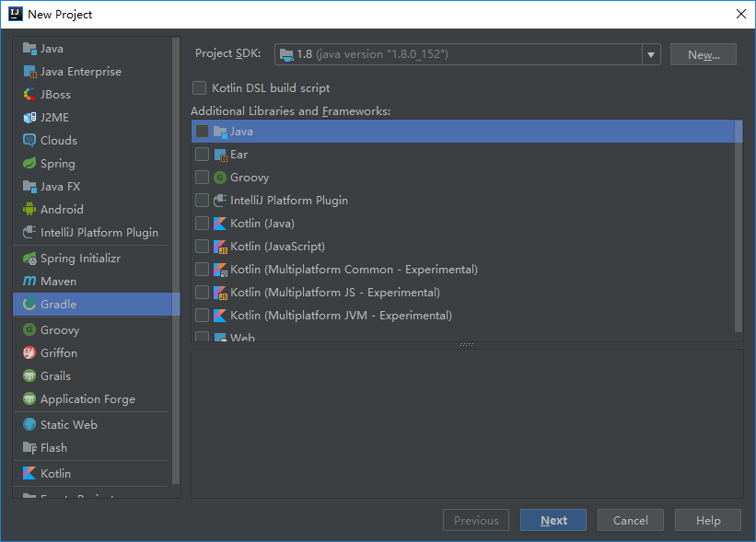Image resolution: width=756 pixels, height=542 pixels.
Task: Check the IntelliJ Platform Plugin framework checkbox
Action: pos(202,201)
